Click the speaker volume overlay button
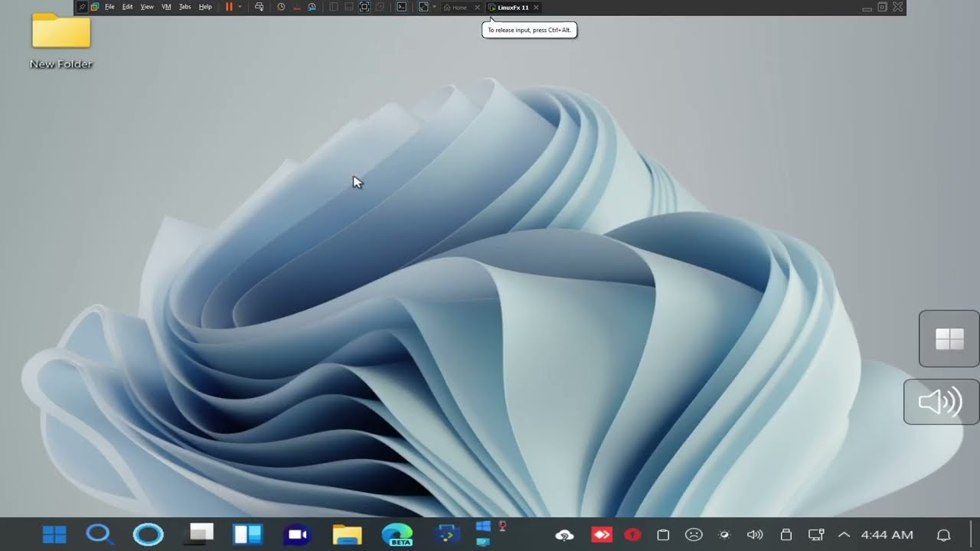This screenshot has width=980, height=551. (x=942, y=402)
